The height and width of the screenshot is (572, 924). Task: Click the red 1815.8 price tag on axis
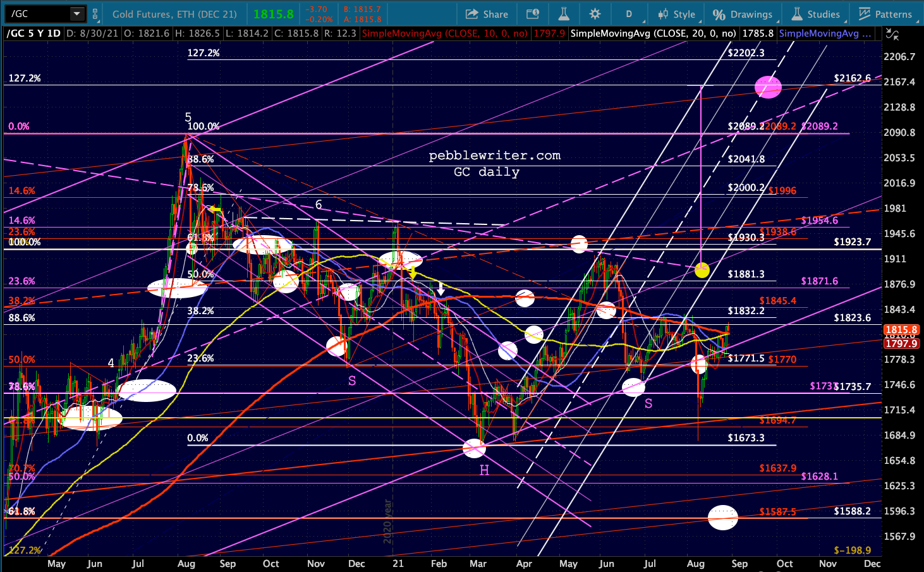pyautogui.click(x=901, y=330)
